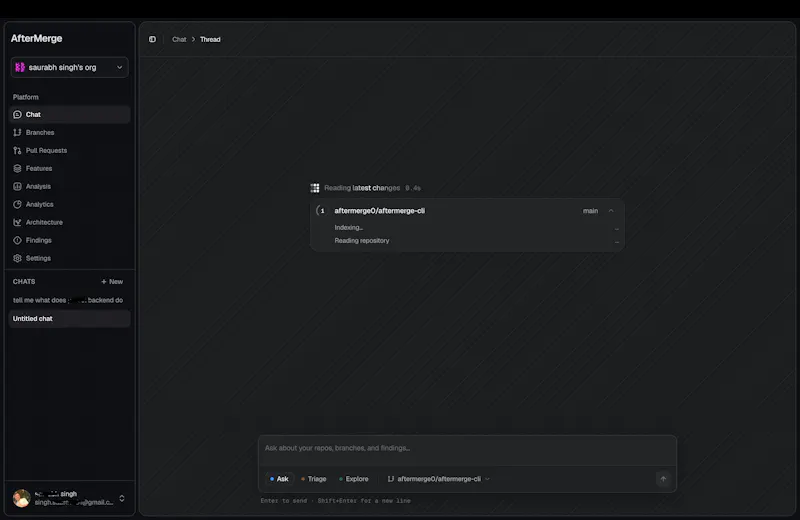This screenshot has width=800, height=520.
Task: Click the Chat breadcrumb link
Action: click(x=179, y=39)
